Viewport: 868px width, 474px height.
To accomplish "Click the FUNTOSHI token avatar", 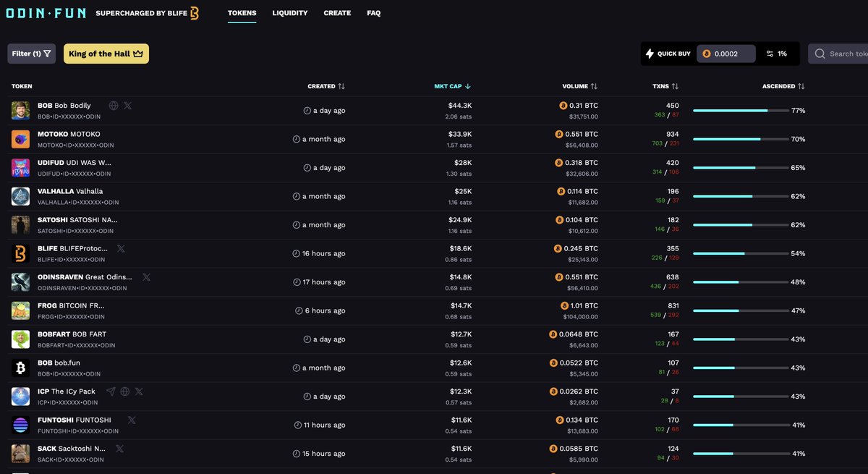I will click(x=20, y=425).
